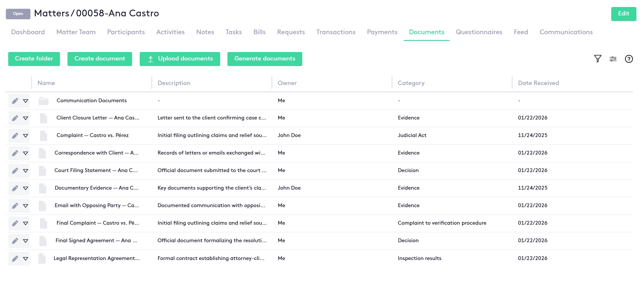The width and height of the screenshot is (644, 291).
Task: Go to the Bills tab
Action: [x=259, y=32]
